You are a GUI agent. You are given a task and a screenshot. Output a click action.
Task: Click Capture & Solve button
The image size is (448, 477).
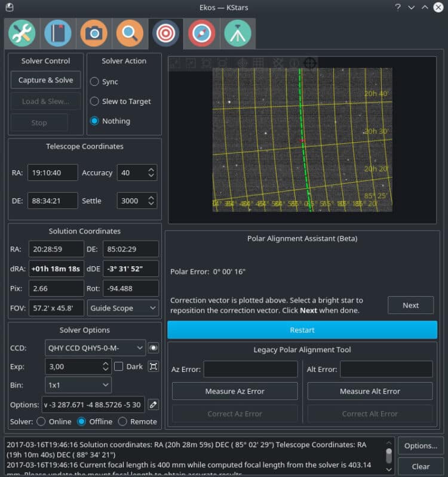tap(45, 80)
